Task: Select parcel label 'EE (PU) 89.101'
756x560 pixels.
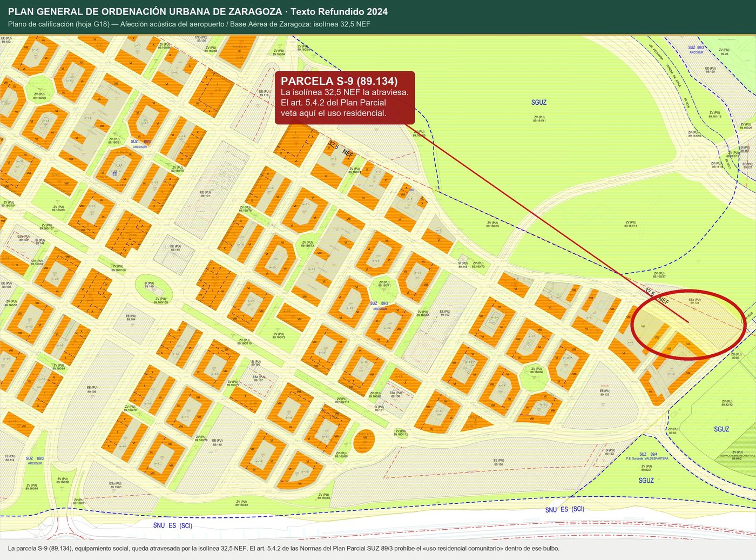Action: [x=205, y=194]
